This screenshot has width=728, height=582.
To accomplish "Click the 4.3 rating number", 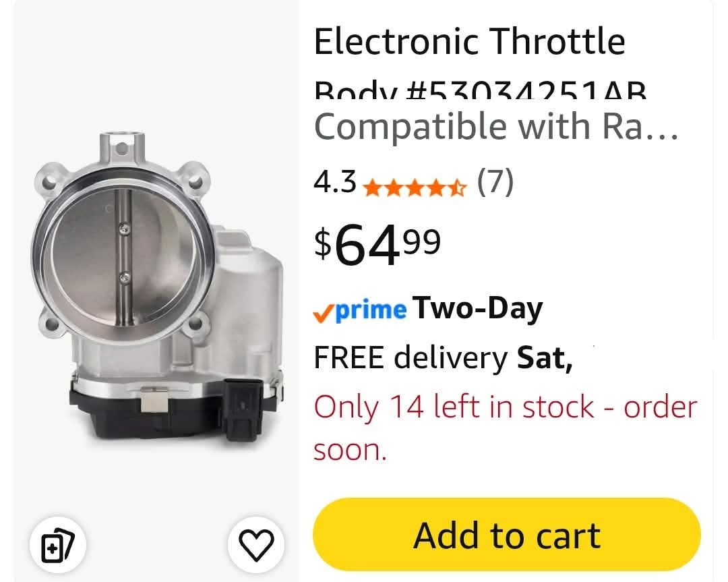I will click(335, 181).
